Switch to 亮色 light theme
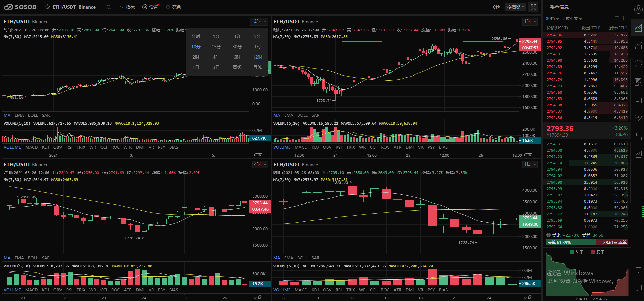644x301 pixels. (x=173, y=7)
